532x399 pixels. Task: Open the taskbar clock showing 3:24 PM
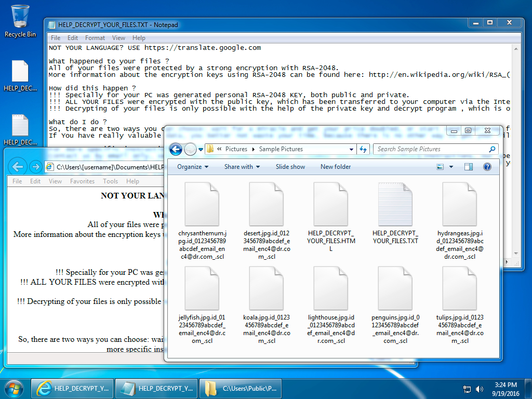(506, 389)
